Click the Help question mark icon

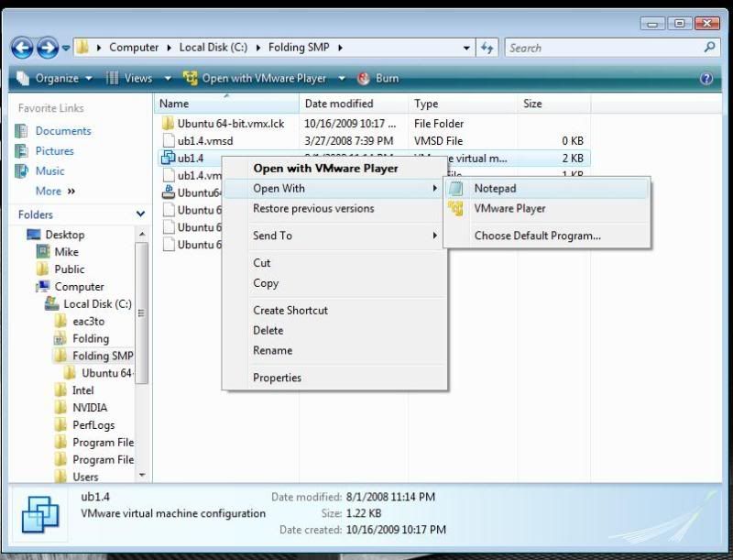(706, 79)
